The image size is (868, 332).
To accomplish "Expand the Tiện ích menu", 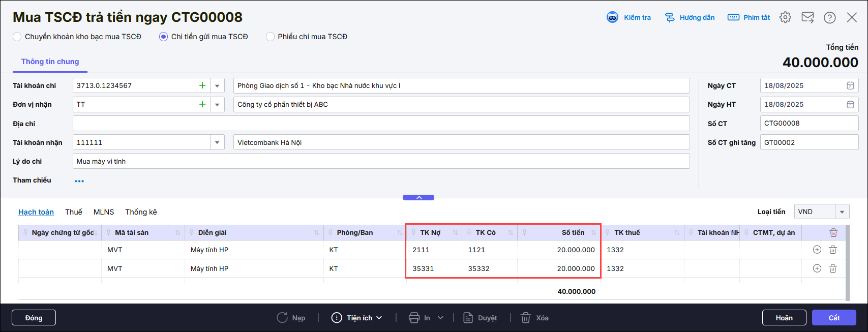I will (357, 318).
